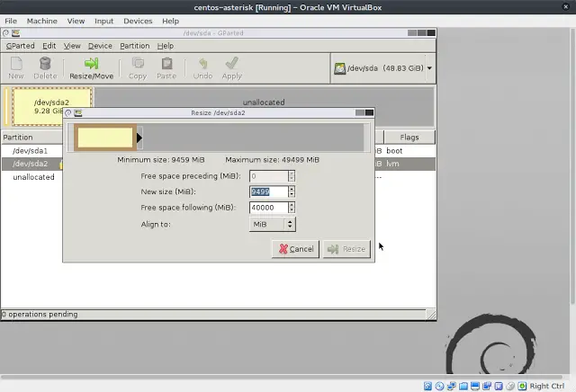Screen dimensions: 576x392
Task: Click the Delete partition toolbar icon
Action: coord(45,64)
